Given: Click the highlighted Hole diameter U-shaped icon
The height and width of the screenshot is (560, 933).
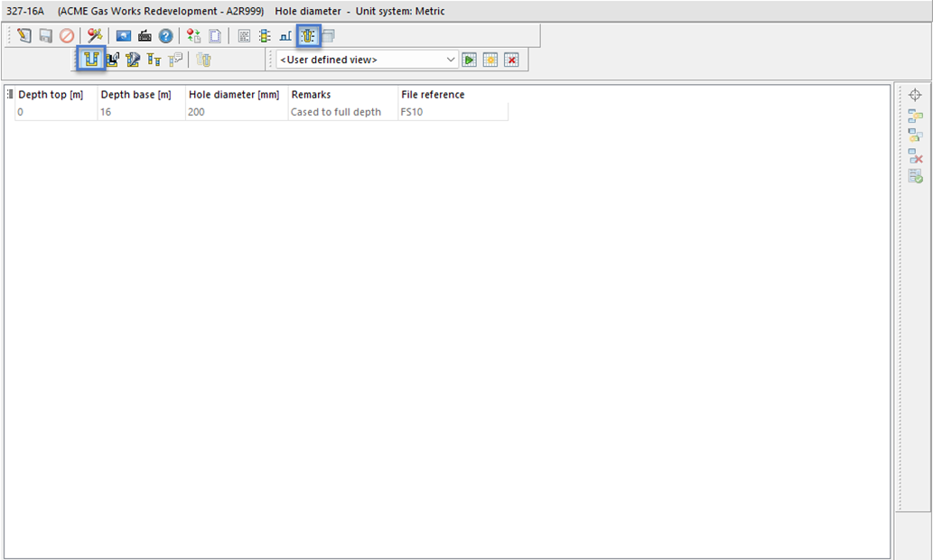Looking at the screenshot, I should [90, 60].
